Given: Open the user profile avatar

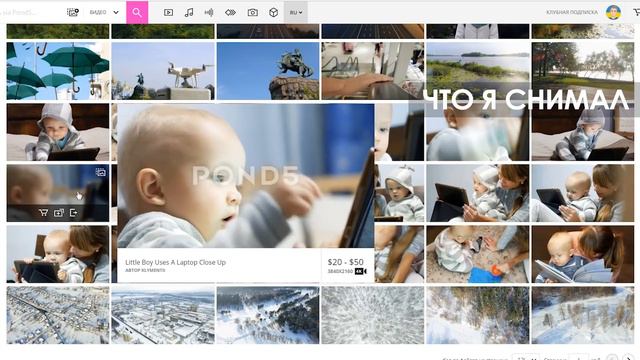Looking at the screenshot, I should [x=613, y=12].
